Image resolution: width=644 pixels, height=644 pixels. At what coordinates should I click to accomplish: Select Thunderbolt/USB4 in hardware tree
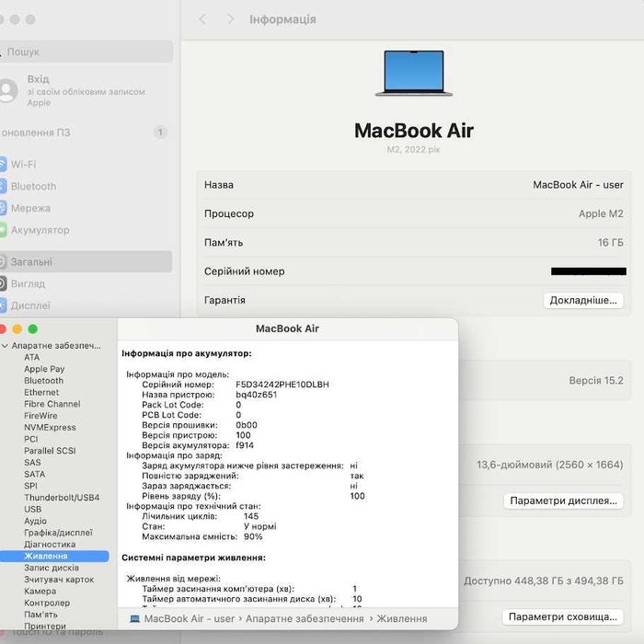(62, 498)
